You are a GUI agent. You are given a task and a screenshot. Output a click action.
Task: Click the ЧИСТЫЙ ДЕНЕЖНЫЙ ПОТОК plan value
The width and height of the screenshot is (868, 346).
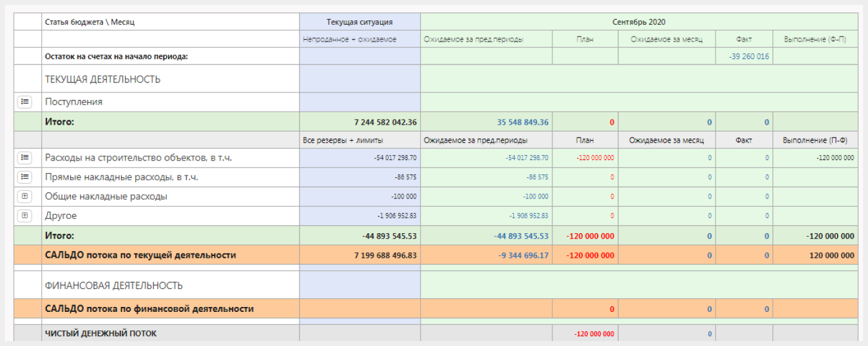click(x=595, y=334)
